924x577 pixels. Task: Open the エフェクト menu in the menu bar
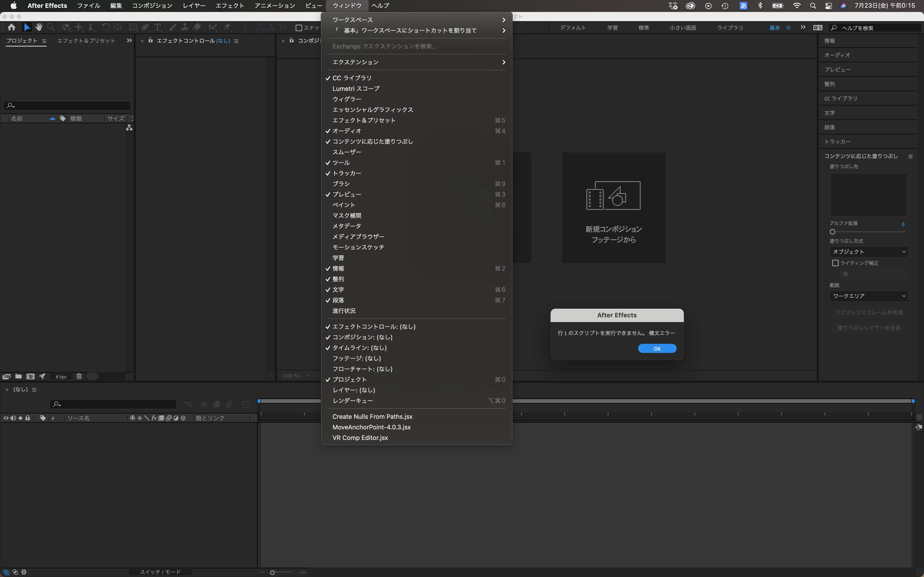[230, 6]
